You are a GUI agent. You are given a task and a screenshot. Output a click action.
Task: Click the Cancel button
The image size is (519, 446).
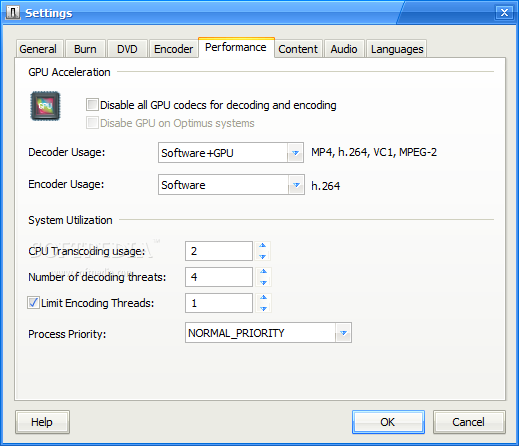click(x=469, y=422)
